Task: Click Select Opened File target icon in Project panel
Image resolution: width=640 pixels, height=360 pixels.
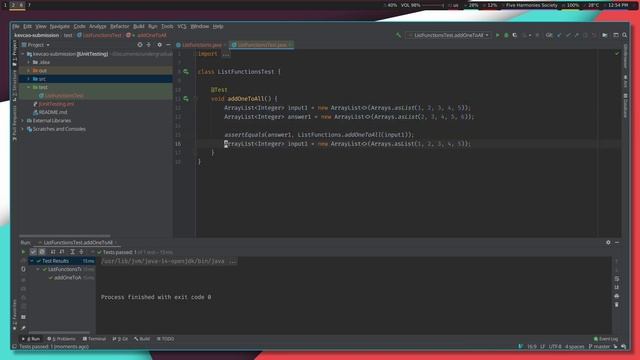Action: 140,45
